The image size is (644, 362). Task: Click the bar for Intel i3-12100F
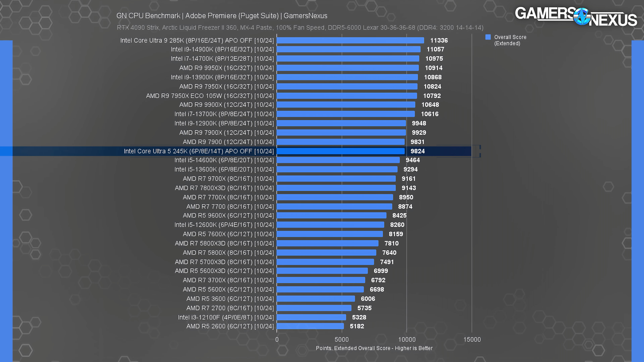311,317
